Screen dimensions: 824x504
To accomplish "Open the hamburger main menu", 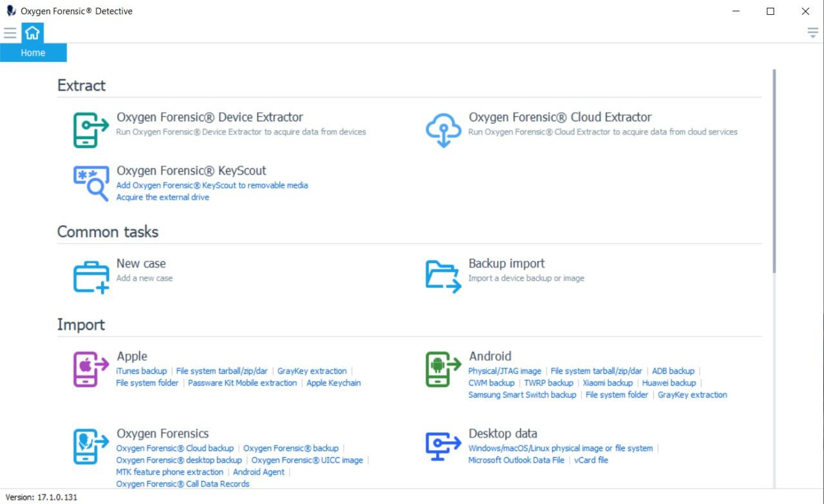I will (x=10, y=33).
